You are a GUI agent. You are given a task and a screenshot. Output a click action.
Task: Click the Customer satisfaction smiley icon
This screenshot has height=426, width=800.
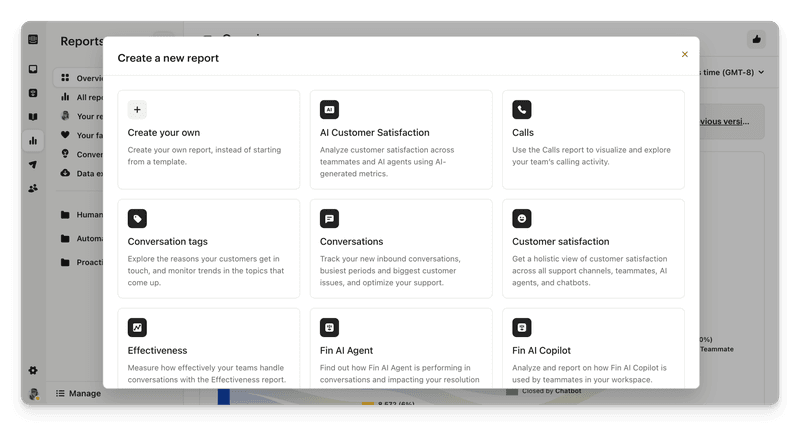click(x=521, y=218)
